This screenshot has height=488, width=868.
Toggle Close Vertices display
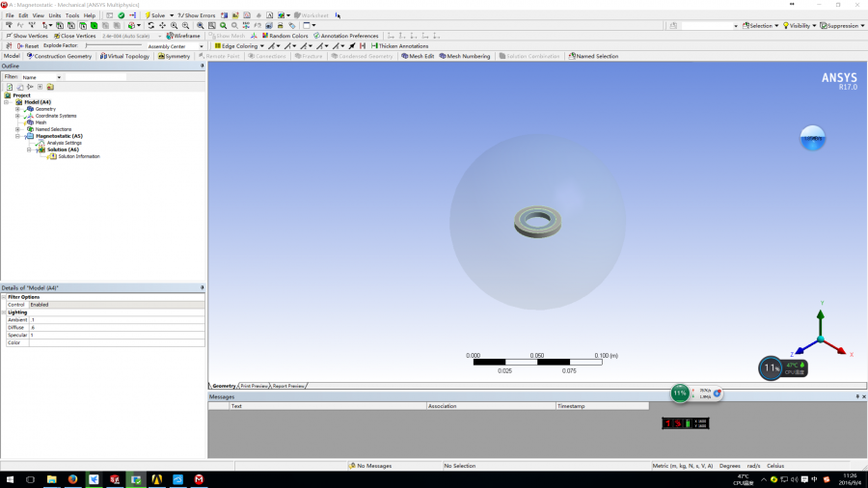74,36
